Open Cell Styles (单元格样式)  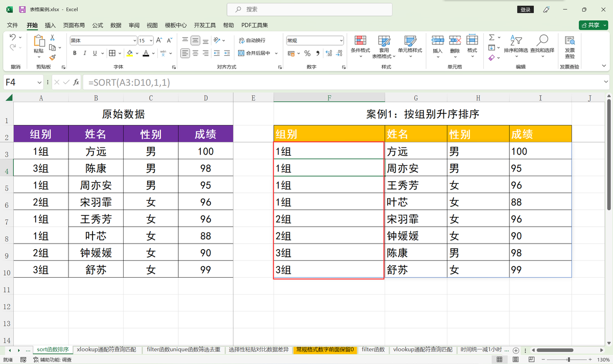click(410, 47)
